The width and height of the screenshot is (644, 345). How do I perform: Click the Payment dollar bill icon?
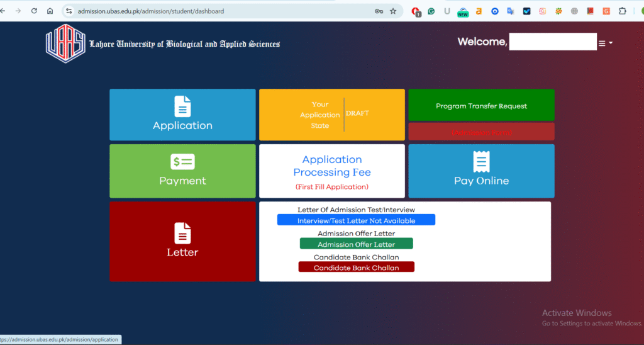tap(182, 162)
